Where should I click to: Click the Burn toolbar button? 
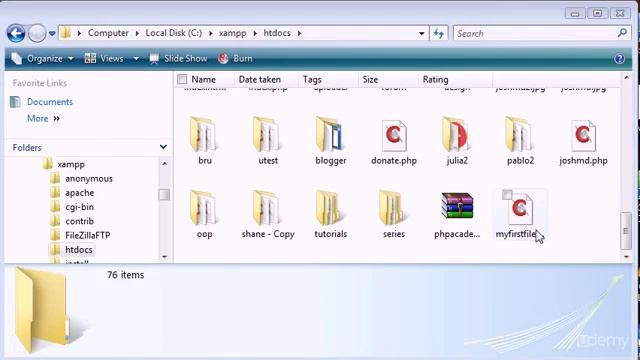tap(235, 59)
